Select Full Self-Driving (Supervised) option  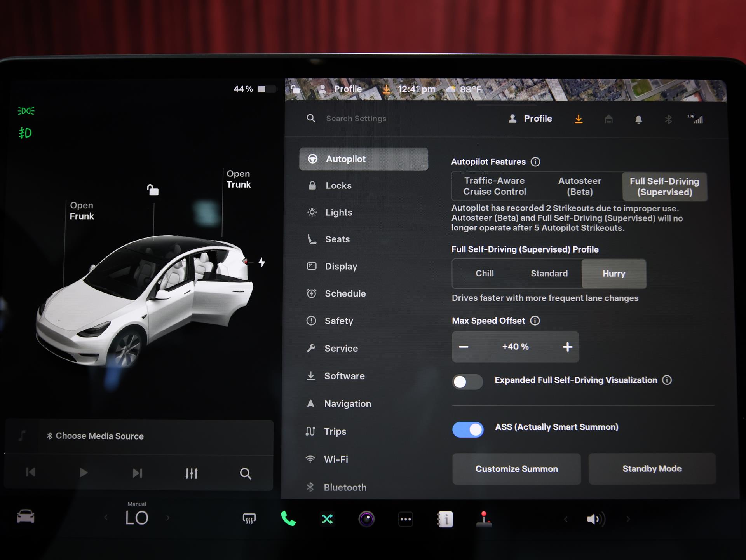pyautogui.click(x=664, y=187)
